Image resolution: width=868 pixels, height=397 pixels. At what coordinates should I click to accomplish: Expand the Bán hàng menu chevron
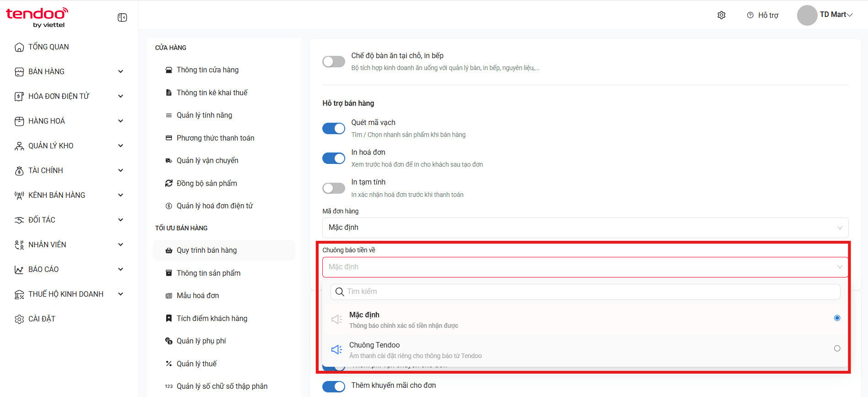(120, 71)
